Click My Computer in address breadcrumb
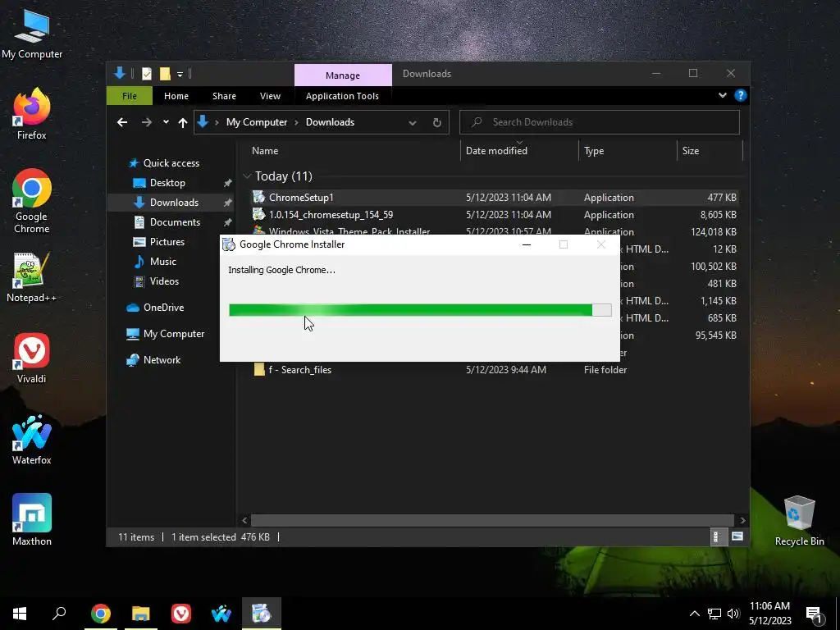The width and height of the screenshot is (840, 630). click(x=257, y=122)
